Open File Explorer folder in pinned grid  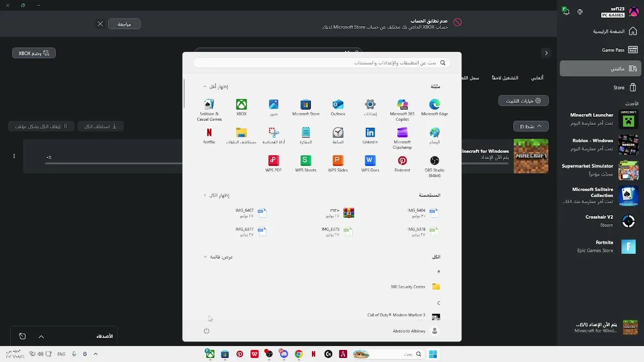[x=242, y=136]
